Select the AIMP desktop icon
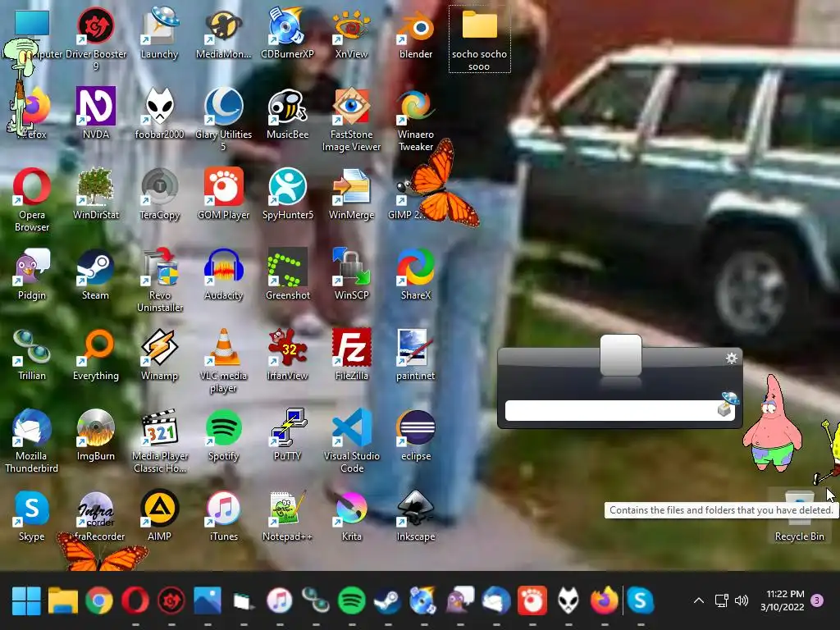This screenshot has height=630, width=840. [x=159, y=515]
